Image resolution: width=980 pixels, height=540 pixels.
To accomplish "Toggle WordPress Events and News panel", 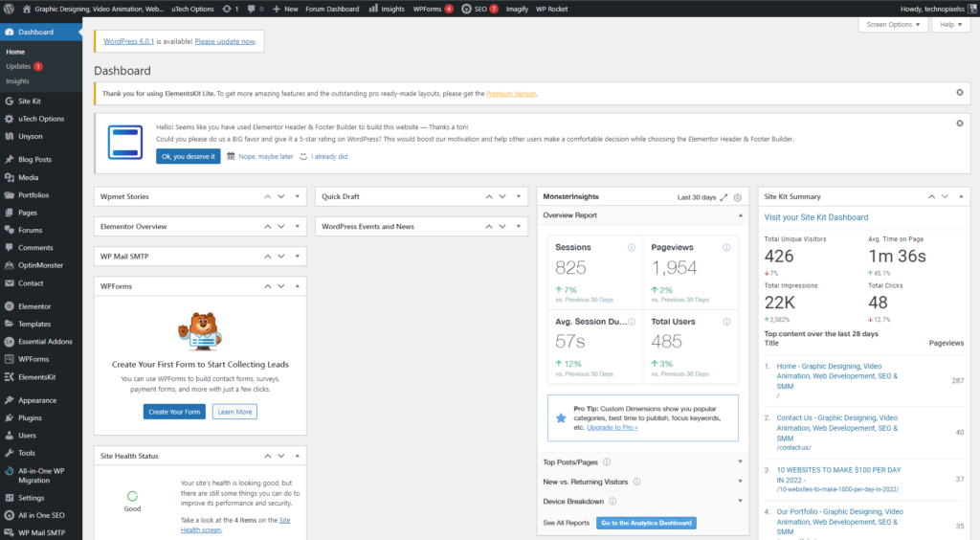I will [x=519, y=226].
